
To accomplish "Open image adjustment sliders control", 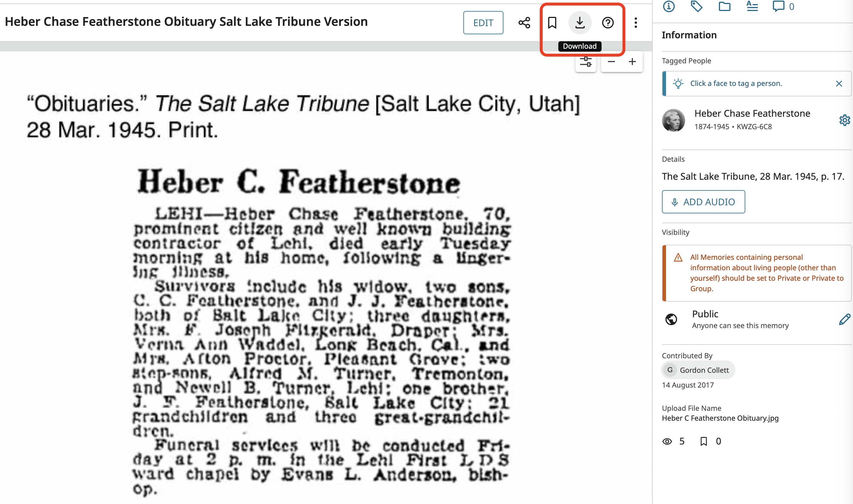I will tap(586, 62).
